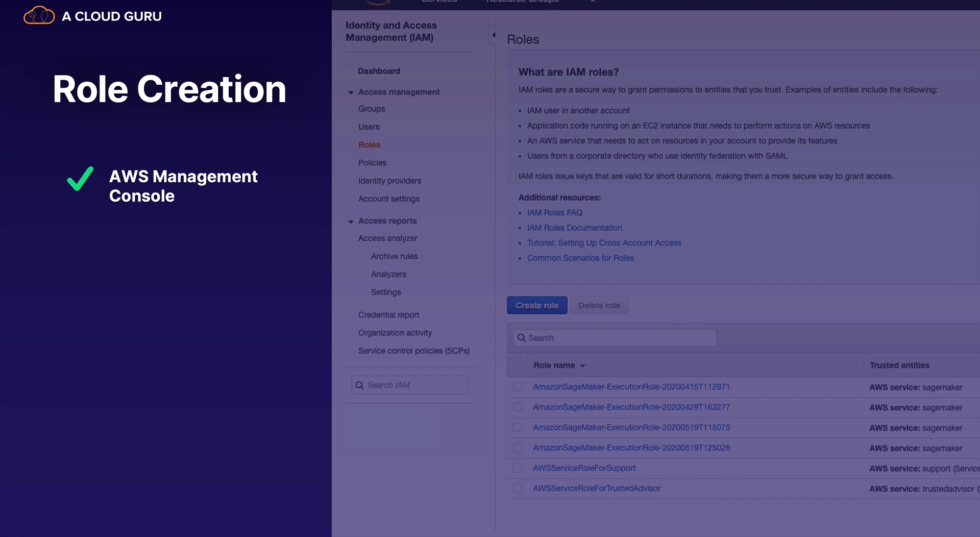980x537 pixels.
Task: Click the A Cloud Guru cloud logo
Action: point(39,16)
